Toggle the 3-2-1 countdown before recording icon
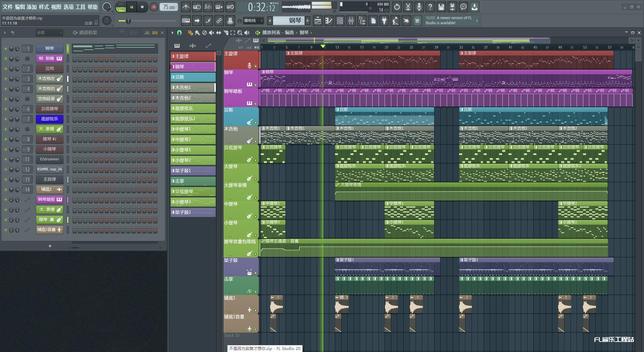This screenshot has width=644, height=352. point(208,7)
